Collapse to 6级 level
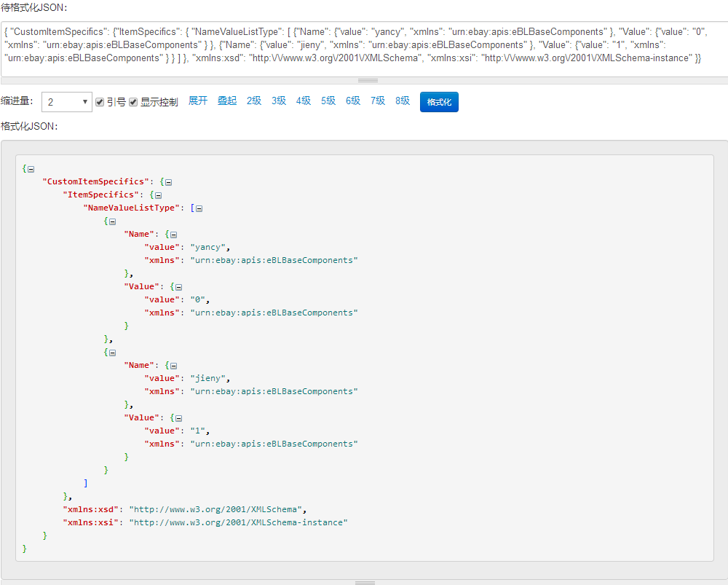Image resolution: width=728 pixels, height=585 pixels. click(353, 101)
